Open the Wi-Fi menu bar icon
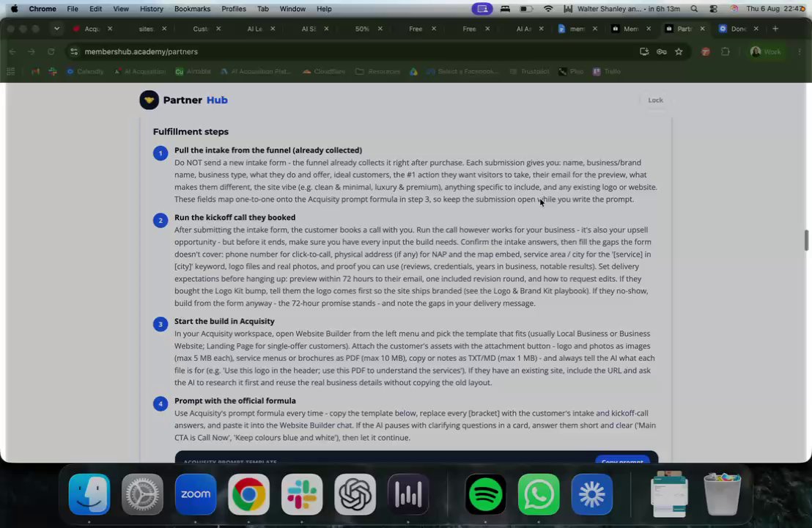This screenshot has width=812, height=528. coord(548,9)
